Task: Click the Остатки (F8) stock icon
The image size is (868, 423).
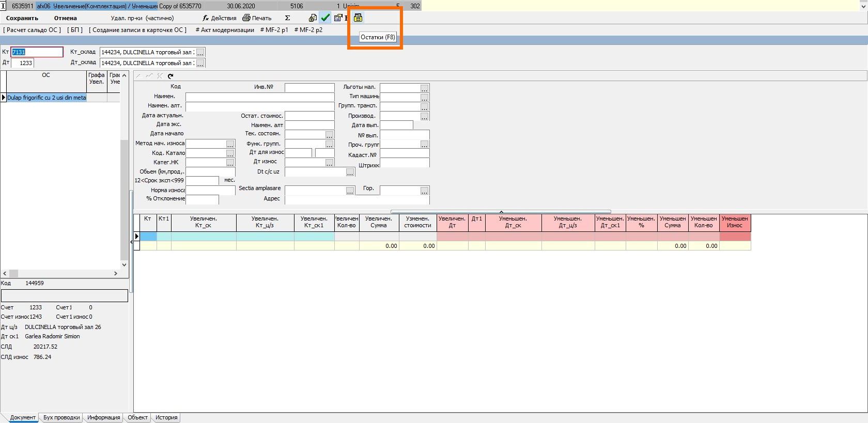Action: (x=358, y=18)
